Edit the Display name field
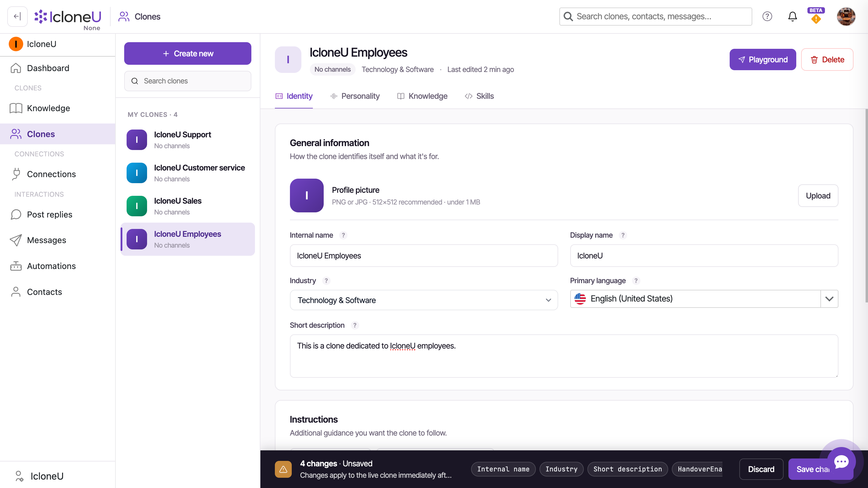This screenshot has height=488, width=868. tap(704, 256)
